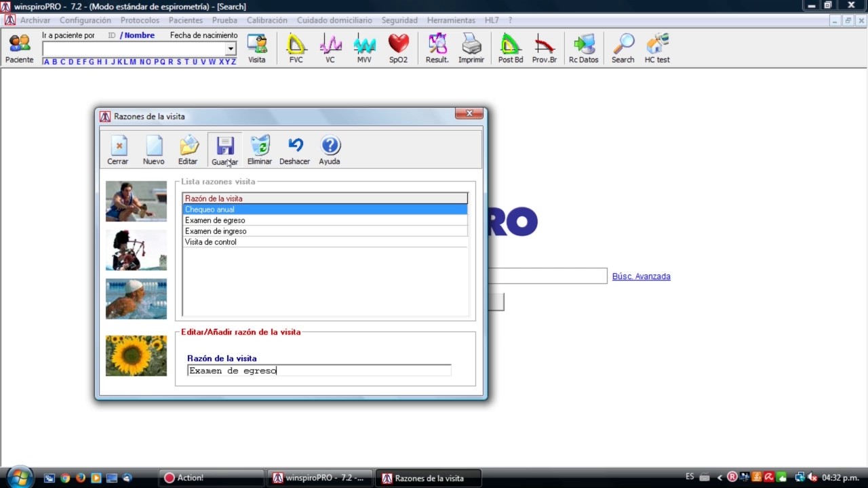Filter patients by ID label
This screenshot has width=868, height=488.
(x=112, y=35)
